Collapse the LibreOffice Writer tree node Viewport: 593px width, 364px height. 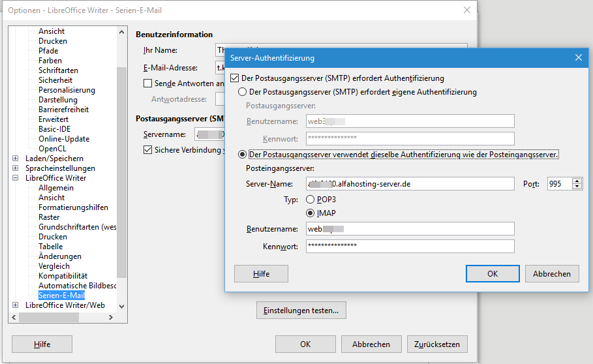(x=16, y=178)
